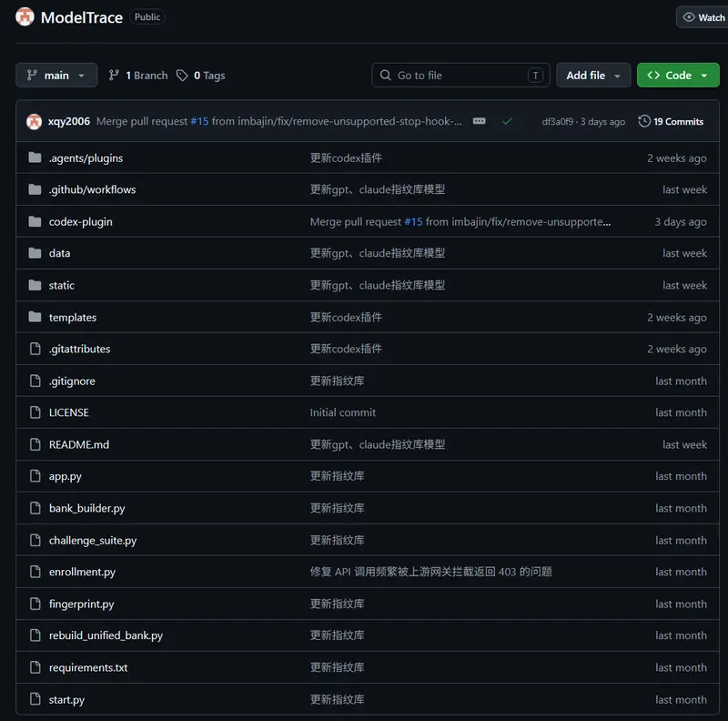Screen dimensions: 728x721
Task: Click the Watch button
Action: coord(703,17)
